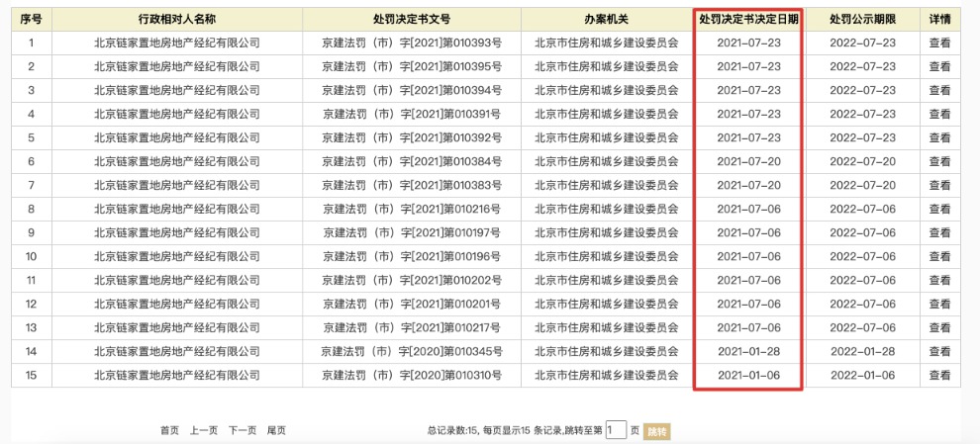This screenshot has width=980, height=444.
Task: Click the 详情 column header
Action: pyautogui.click(x=940, y=20)
